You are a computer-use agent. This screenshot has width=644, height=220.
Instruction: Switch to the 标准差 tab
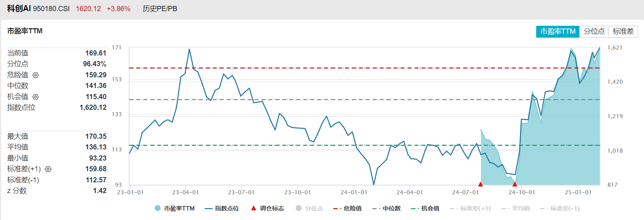pyautogui.click(x=623, y=32)
